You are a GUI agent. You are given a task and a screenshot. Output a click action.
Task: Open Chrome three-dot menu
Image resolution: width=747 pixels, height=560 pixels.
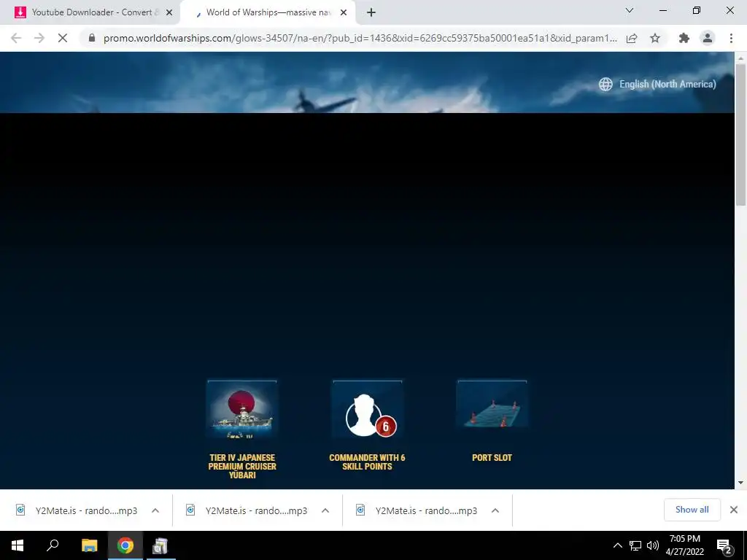coord(731,38)
